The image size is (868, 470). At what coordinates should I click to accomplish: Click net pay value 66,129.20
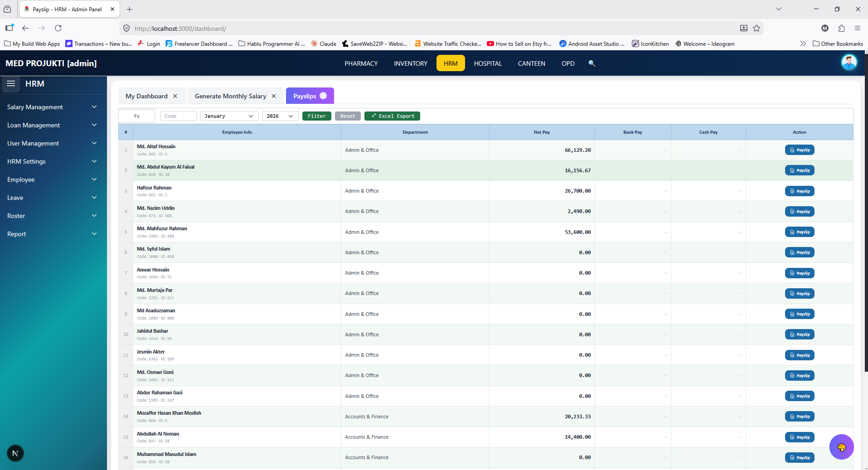577,150
